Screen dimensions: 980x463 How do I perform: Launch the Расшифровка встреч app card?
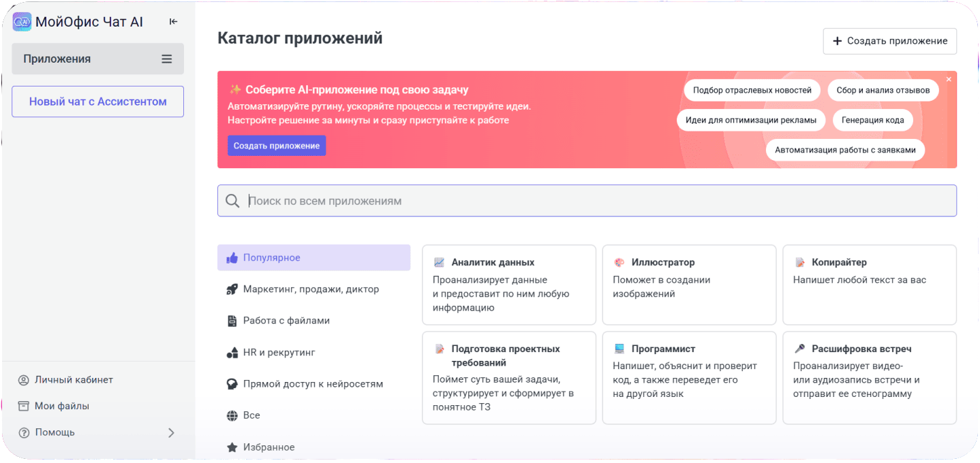point(869,378)
